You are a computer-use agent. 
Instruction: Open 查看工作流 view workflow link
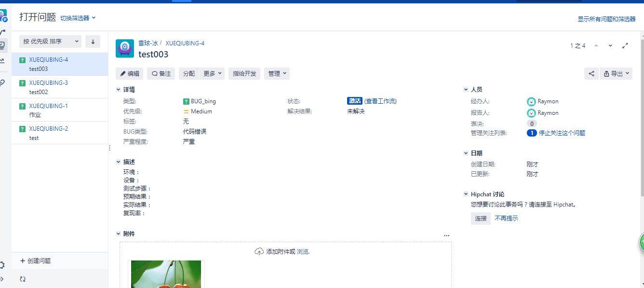coord(380,101)
